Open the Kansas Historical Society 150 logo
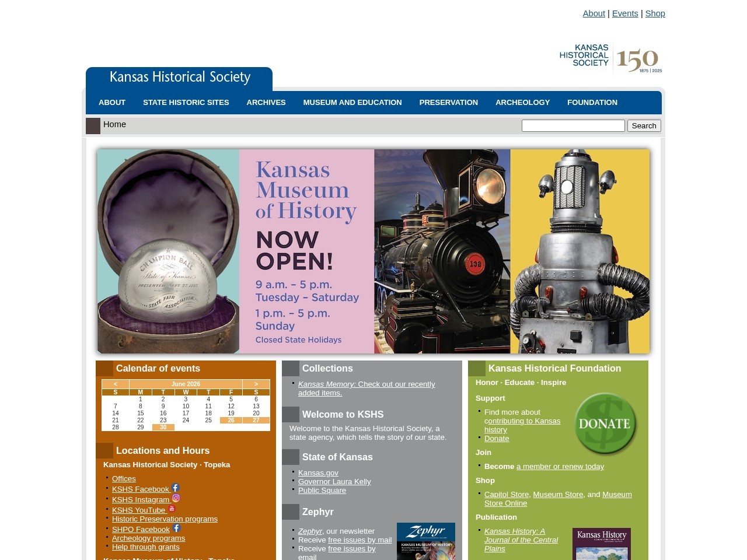This screenshot has width=747, height=560. 610,58
